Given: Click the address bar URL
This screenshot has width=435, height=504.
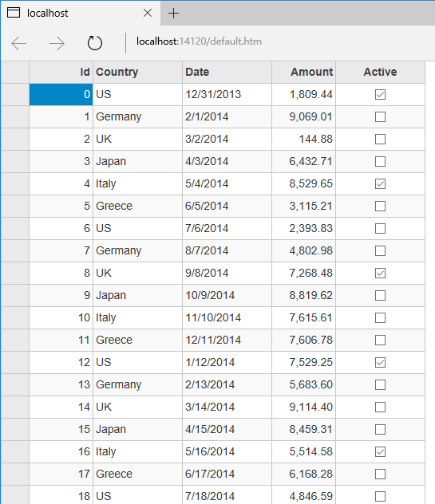Looking at the screenshot, I should tap(199, 41).
